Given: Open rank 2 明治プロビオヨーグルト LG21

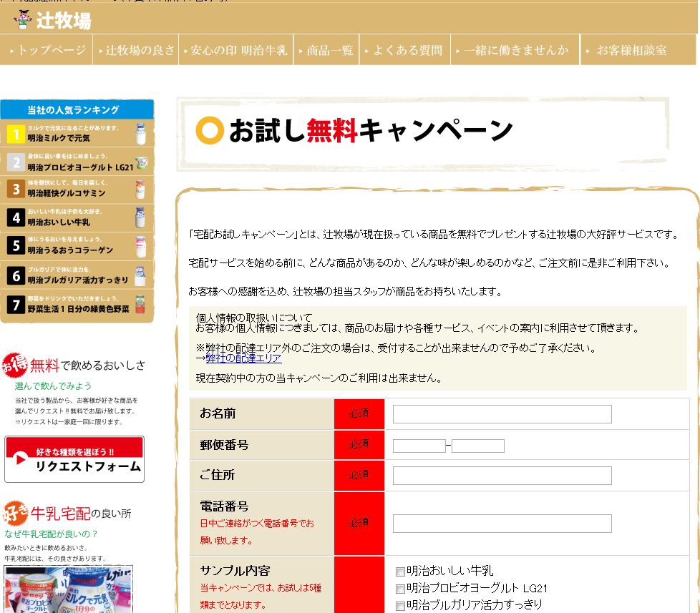Looking at the screenshot, I should [x=77, y=162].
